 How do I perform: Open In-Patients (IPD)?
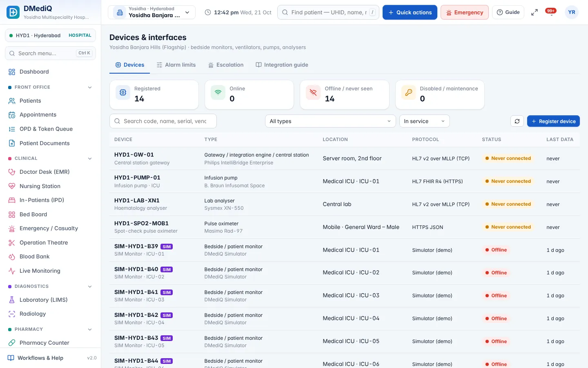(x=51, y=200)
